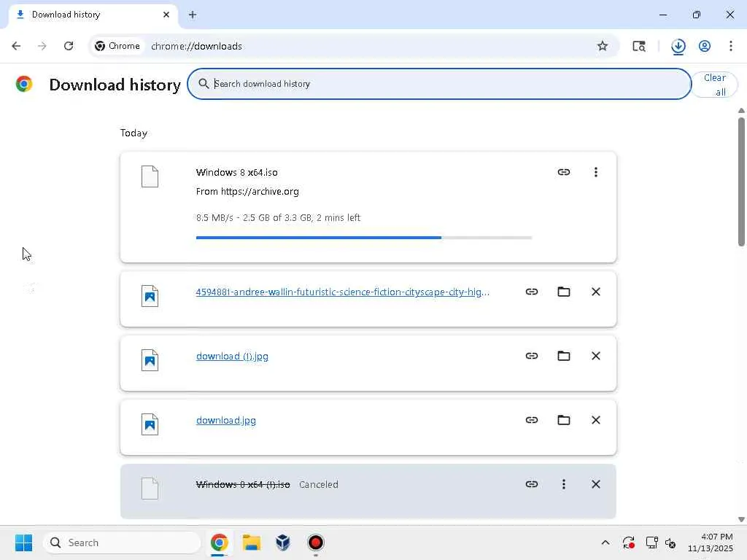This screenshot has width=747, height=560.
Task: Reload the downloads page
Action: [69, 46]
